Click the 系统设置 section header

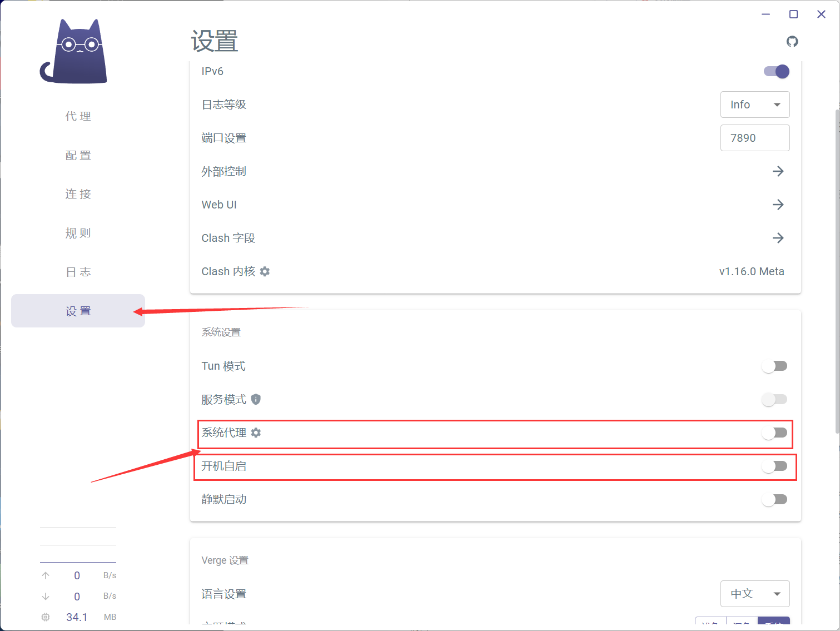pyautogui.click(x=221, y=332)
